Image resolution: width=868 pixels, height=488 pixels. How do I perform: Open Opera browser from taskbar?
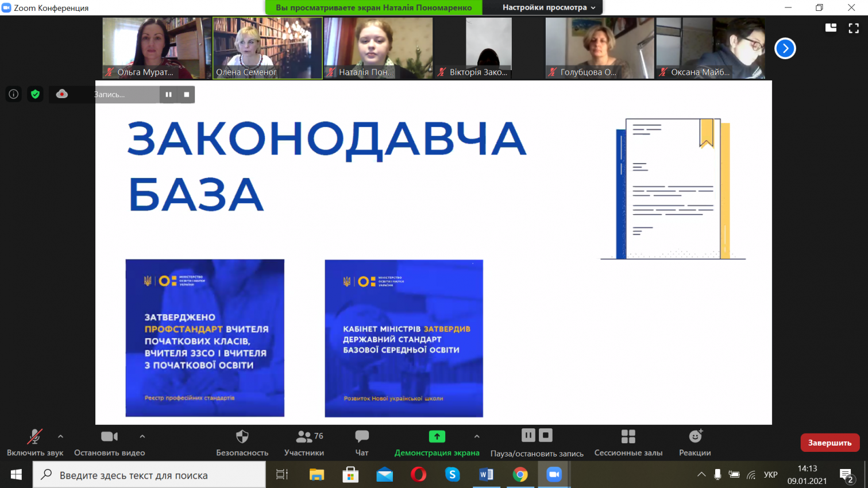[x=418, y=475]
